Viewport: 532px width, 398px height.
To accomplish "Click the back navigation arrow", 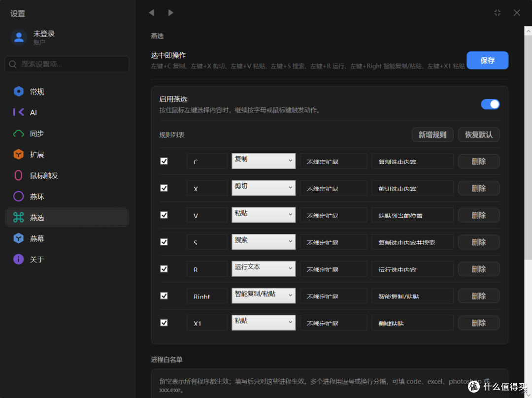I will 151,12.
